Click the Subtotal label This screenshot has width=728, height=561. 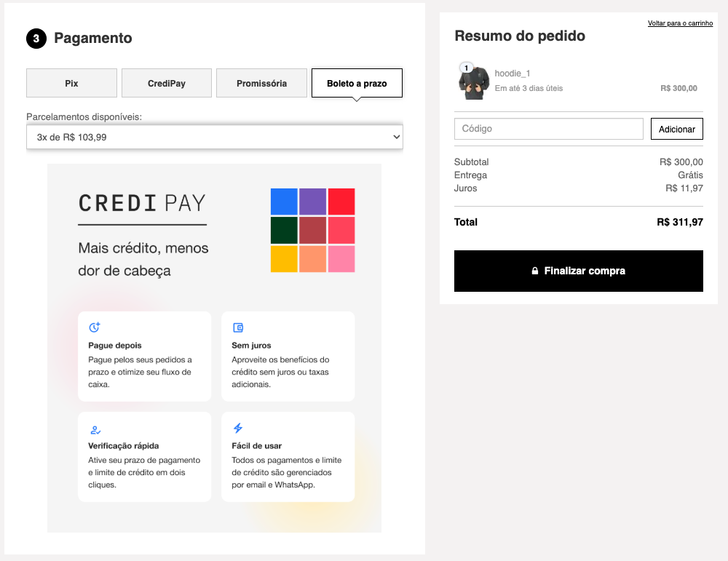click(471, 162)
